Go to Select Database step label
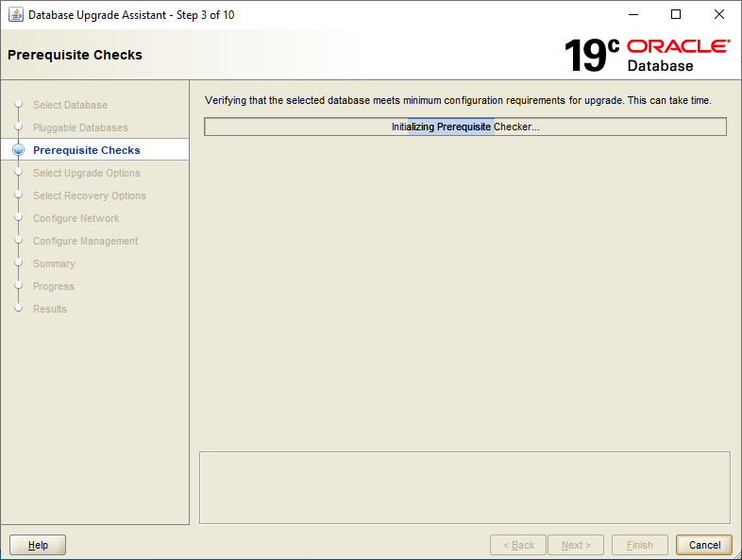The image size is (742, 560). pos(70,105)
